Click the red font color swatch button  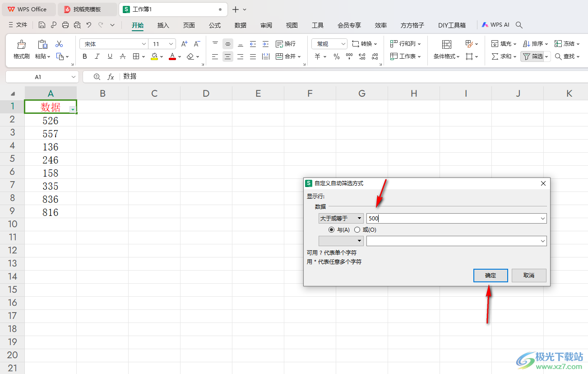click(172, 56)
